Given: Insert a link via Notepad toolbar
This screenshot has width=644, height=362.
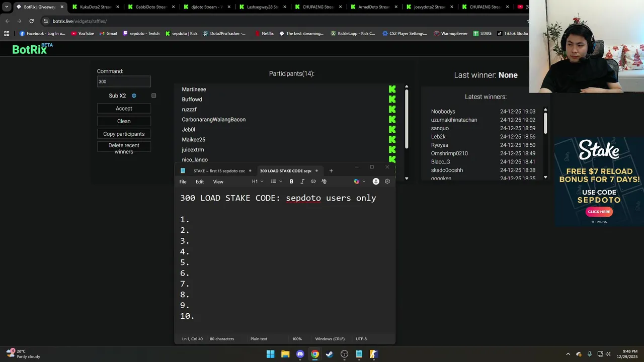Looking at the screenshot, I should coord(313,182).
